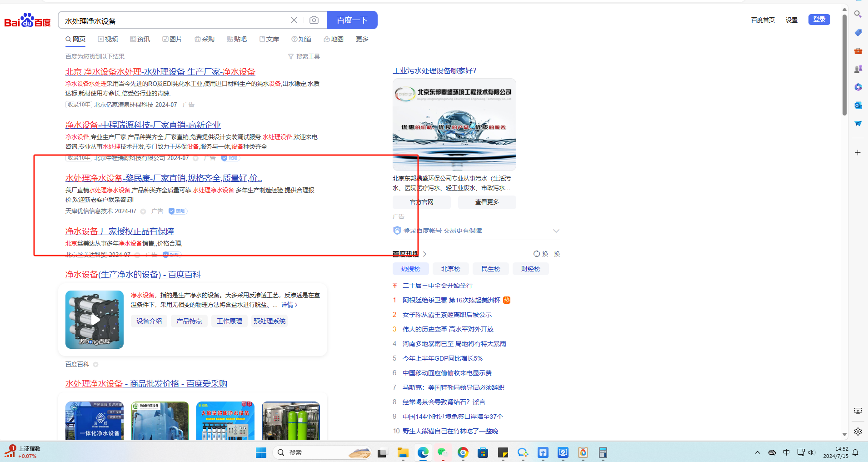Show hidden system tray icons
The height and width of the screenshot is (462, 868).
click(x=758, y=452)
